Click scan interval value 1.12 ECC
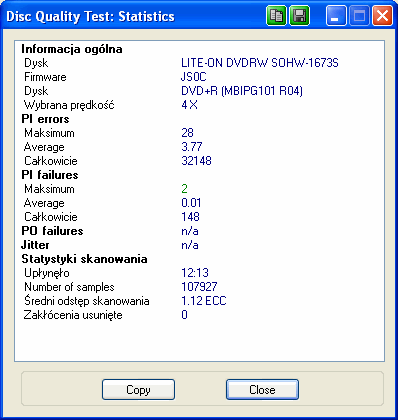Image resolution: width=398 pixels, height=420 pixels. pos(204,301)
